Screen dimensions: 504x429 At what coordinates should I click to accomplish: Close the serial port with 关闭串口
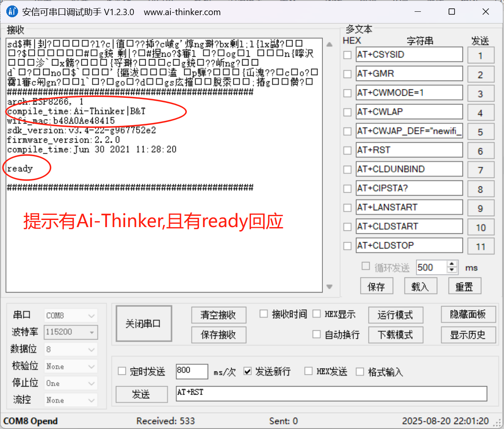click(144, 324)
